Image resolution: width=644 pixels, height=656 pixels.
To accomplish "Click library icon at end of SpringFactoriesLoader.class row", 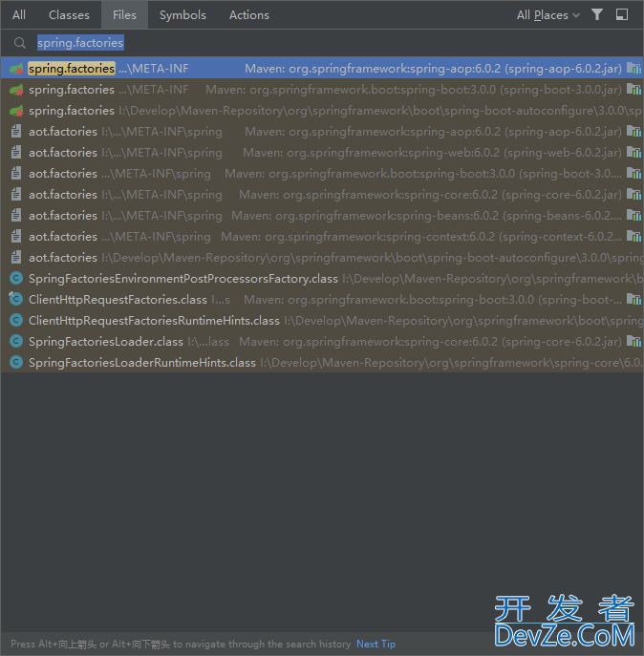I will pyautogui.click(x=633, y=341).
